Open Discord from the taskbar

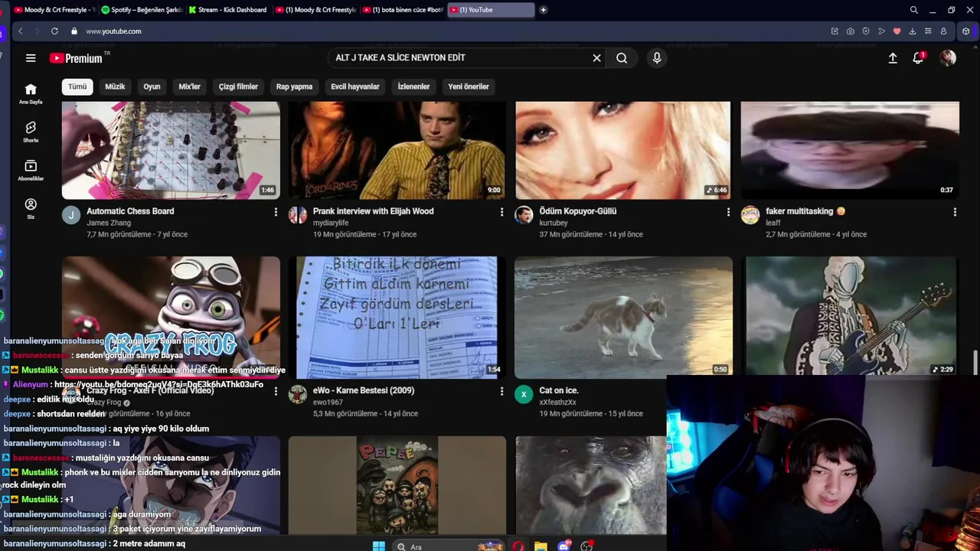[564, 546]
